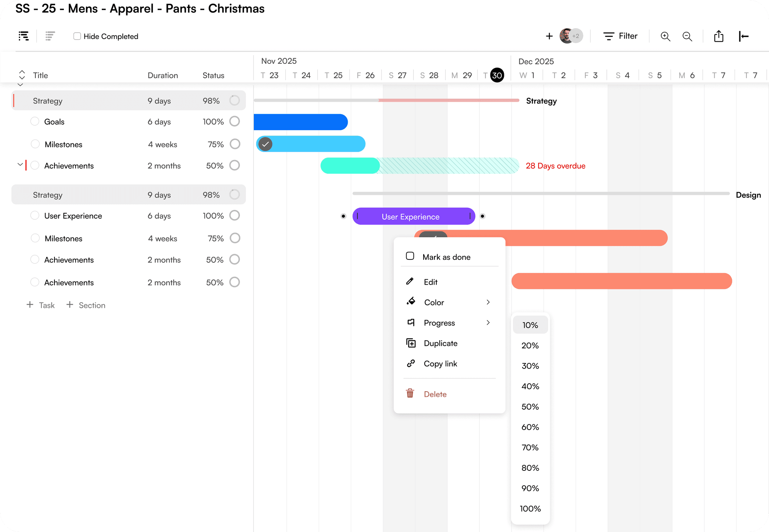Click the red trash Delete icon
Viewport: 769px width, 532px height.
click(410, 393)
